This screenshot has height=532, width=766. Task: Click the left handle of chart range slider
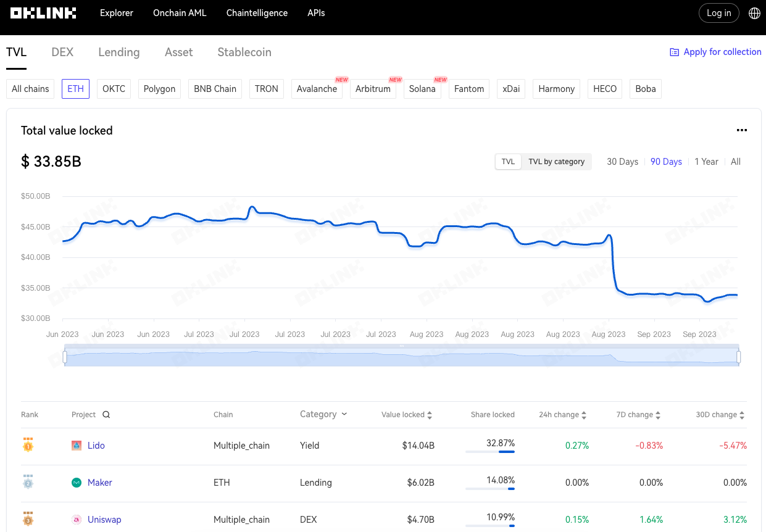[x=65, y=357]
